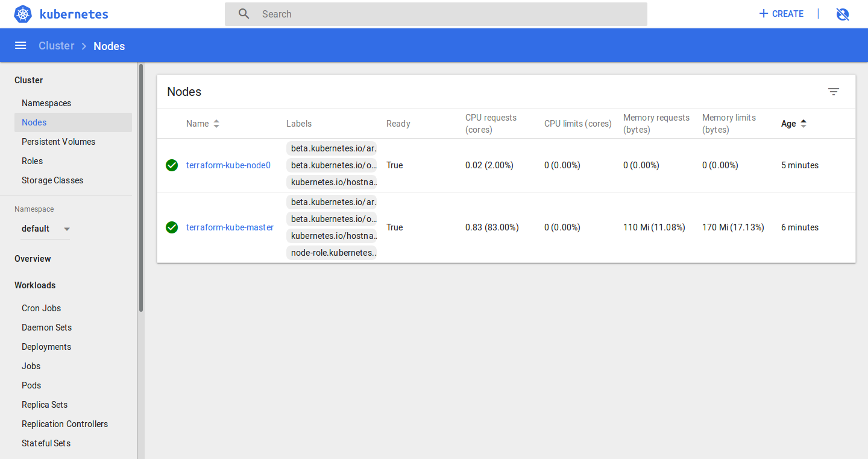Select Namespaces in sidebar
Screen dimensions: 868x459
[46, 103]
